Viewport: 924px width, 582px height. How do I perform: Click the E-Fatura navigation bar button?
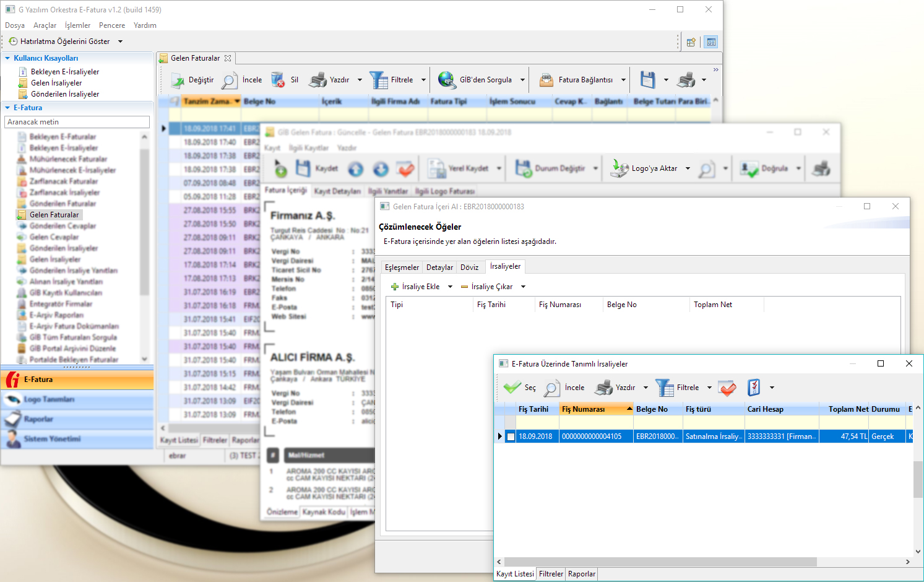tap(77, 380)
